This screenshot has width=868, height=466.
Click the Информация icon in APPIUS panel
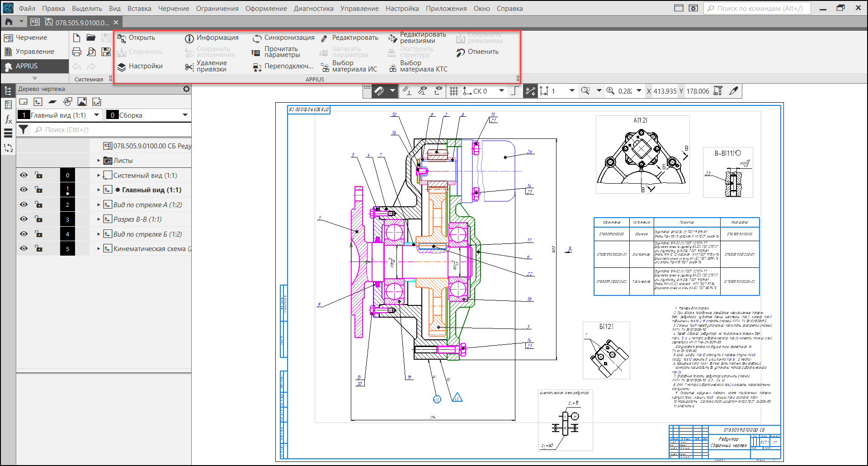click(x=189, y=38)
